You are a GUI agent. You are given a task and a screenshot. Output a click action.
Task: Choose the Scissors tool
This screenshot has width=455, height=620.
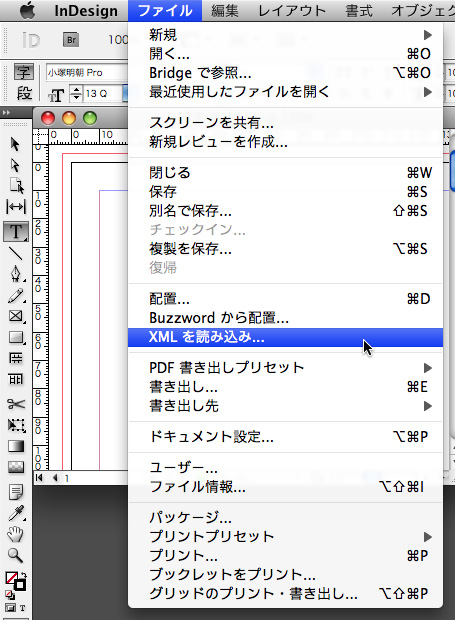click(16, 404)
